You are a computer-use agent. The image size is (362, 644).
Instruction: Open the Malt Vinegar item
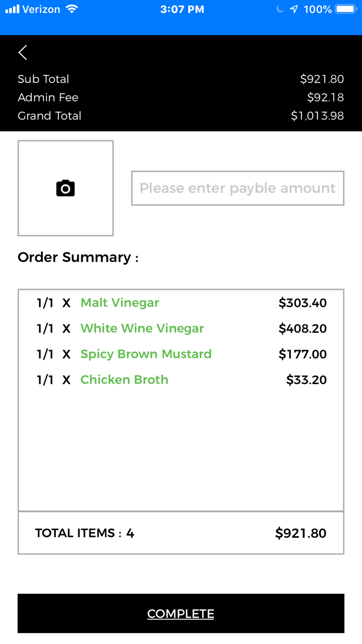click(x=120, y=303)
